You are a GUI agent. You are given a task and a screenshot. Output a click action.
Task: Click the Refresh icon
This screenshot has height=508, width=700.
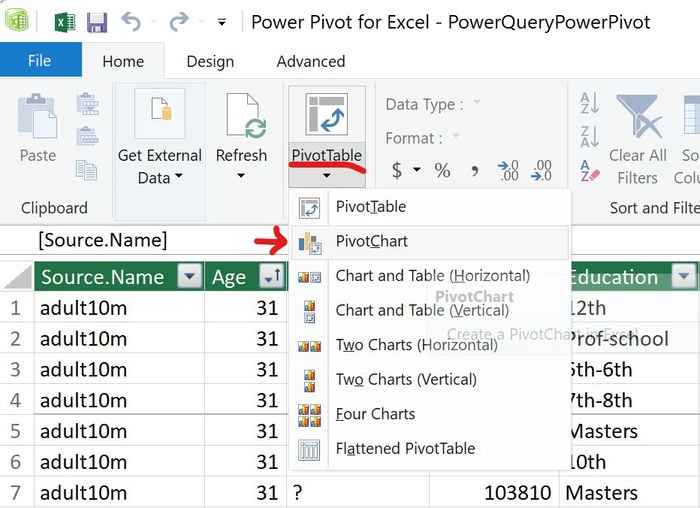click(246, 115)
